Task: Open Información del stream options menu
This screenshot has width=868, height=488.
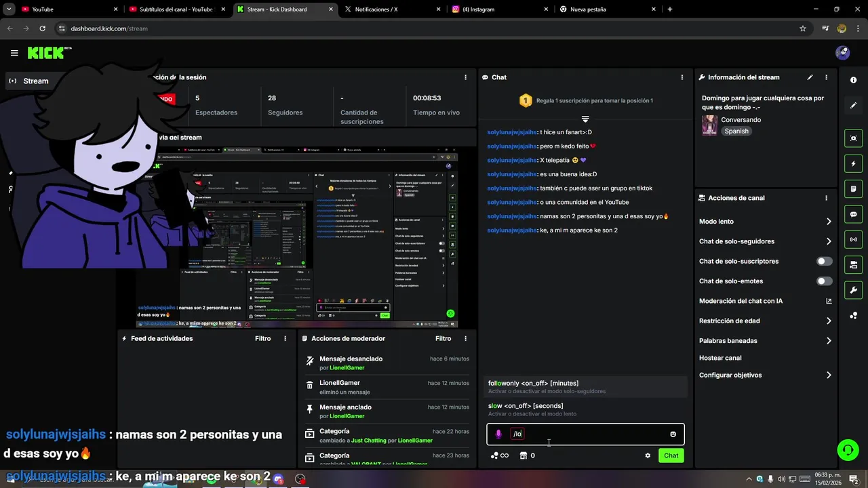Action: pos(826,77)
